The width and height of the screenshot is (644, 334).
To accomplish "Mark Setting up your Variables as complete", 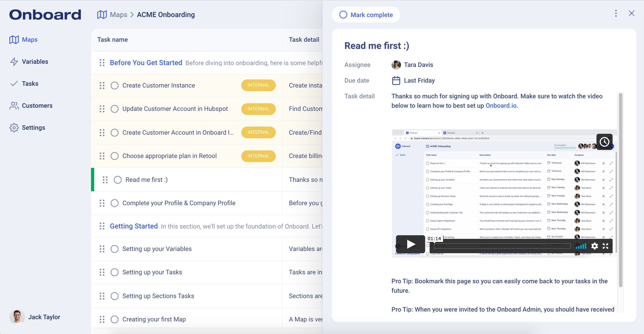I will (114, 249).
